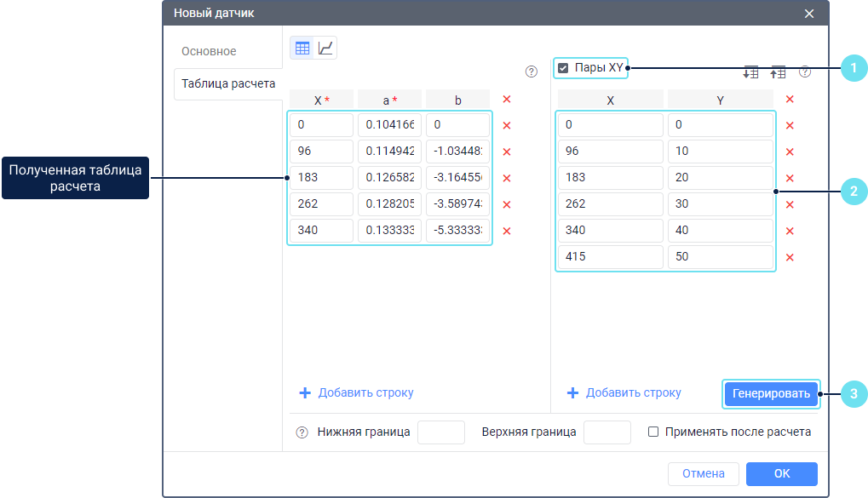Switch to chart view icon
868x498 pixels.
(325, 49)
